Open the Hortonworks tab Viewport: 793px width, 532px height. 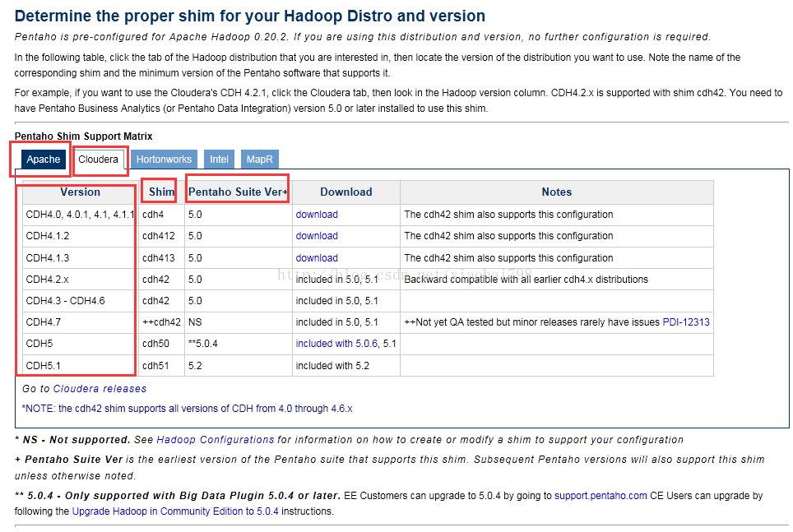pyautogui.click(x=164, y=160)
